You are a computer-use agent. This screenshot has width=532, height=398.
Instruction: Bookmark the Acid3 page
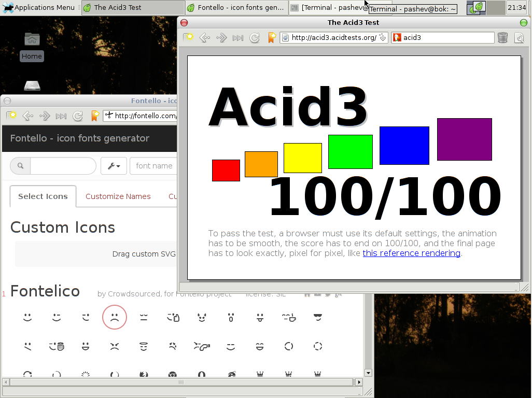[271, 38]
